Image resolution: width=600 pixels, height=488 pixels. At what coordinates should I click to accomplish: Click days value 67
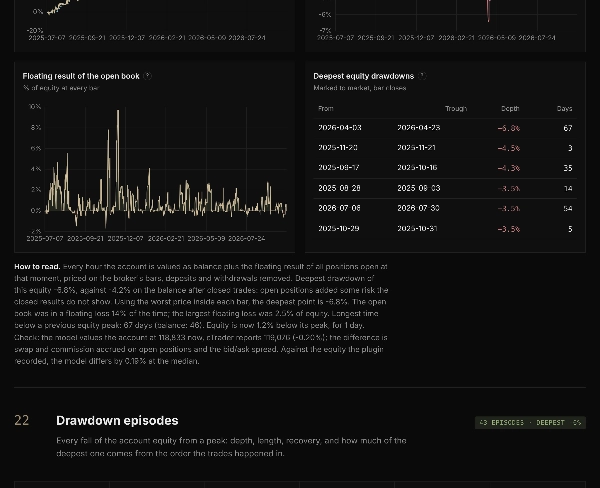coord(568,128)
